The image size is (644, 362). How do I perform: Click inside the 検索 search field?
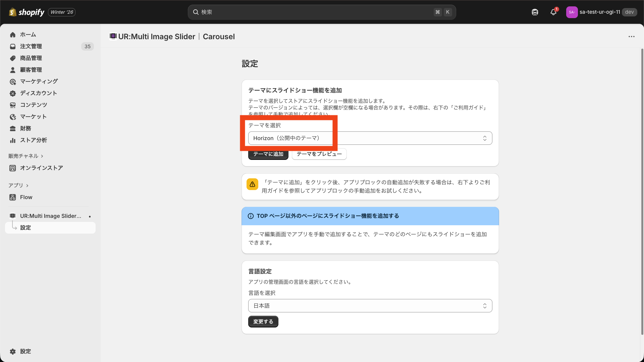[322, 12]
